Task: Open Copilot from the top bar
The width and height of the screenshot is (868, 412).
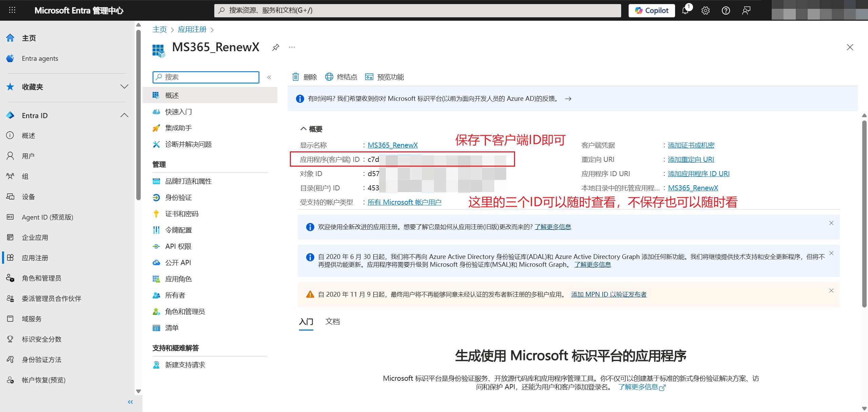Action: pyautogui.click(x=652, y=11)
